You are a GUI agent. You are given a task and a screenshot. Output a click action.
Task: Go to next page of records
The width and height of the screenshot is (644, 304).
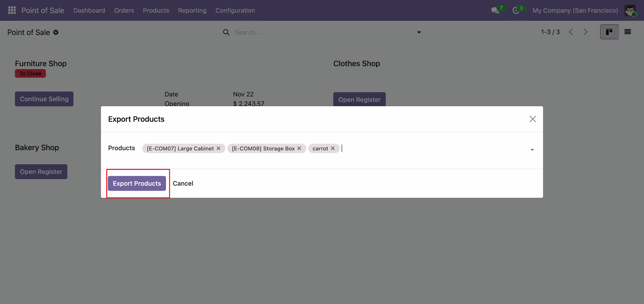coord(586,32)
